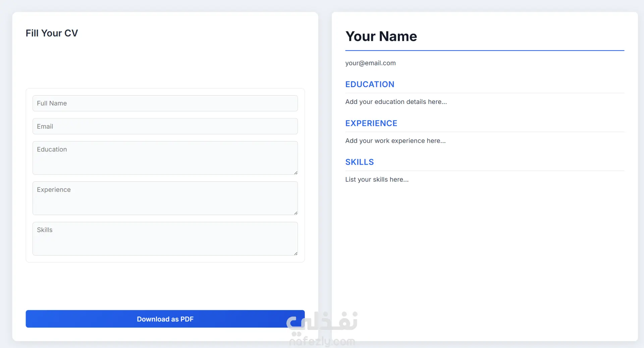This screenshot has width=644, height=348.
Task: Click the Skills textarea resize handle
Action: 296,253
